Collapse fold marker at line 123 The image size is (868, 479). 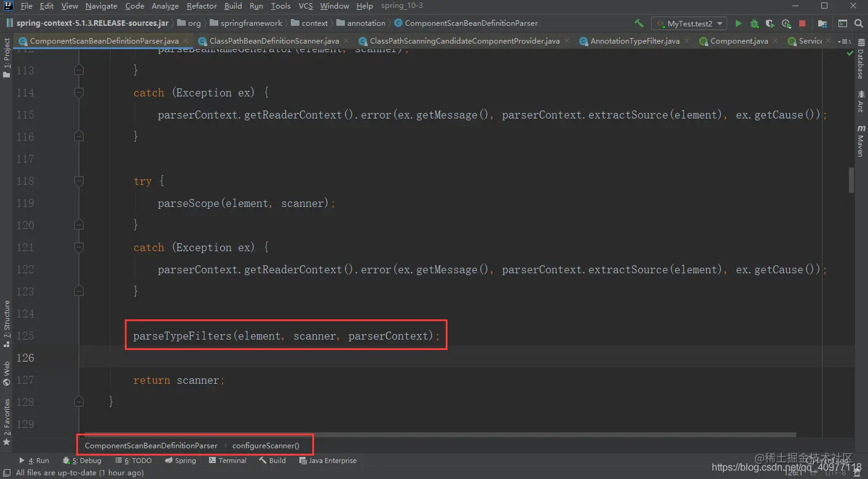pyautogui.click(x=79, y=292)
